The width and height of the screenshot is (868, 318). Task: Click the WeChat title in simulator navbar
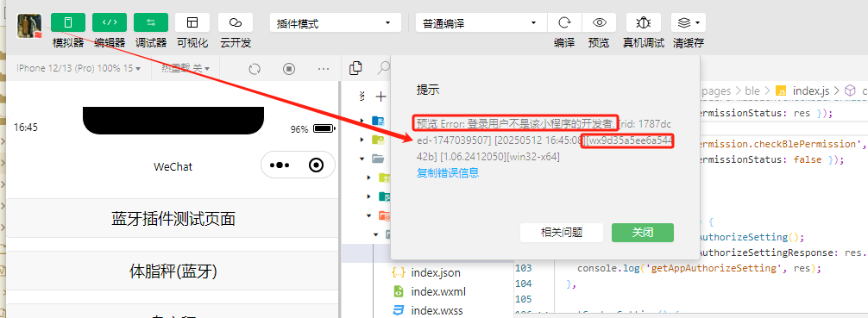173,166
